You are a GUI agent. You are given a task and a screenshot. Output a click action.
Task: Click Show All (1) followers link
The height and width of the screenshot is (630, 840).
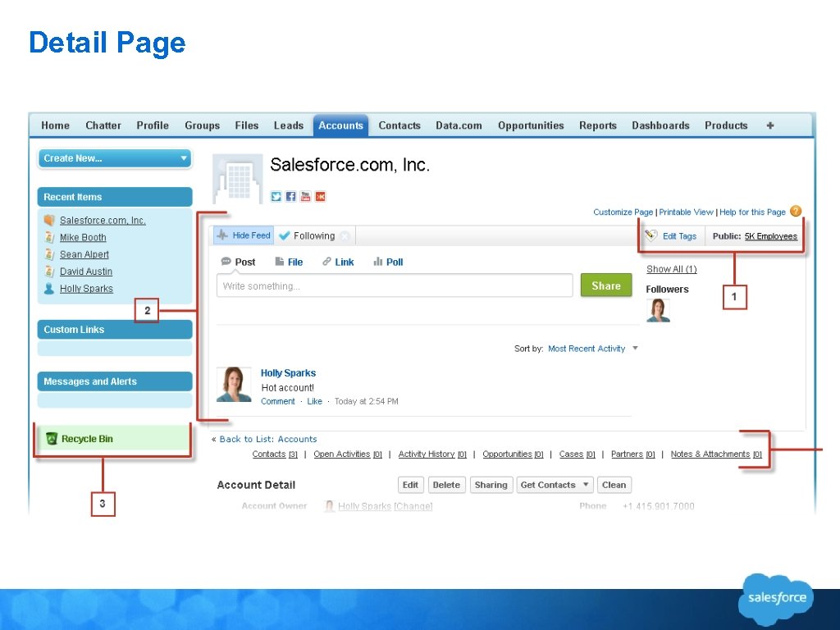click(672, 269)
